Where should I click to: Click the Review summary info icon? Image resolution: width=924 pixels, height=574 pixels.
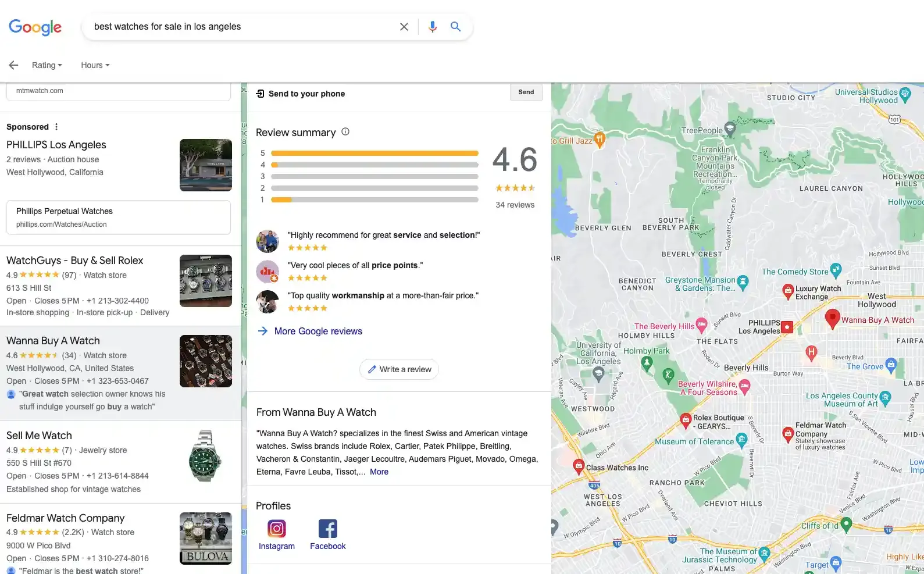tap(345, 131)
